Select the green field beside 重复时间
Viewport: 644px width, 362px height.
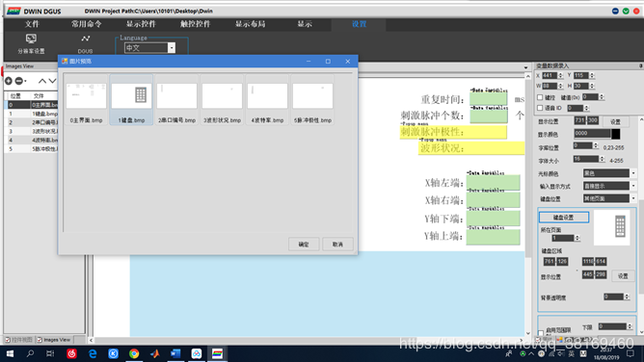[x=489, y=98]
